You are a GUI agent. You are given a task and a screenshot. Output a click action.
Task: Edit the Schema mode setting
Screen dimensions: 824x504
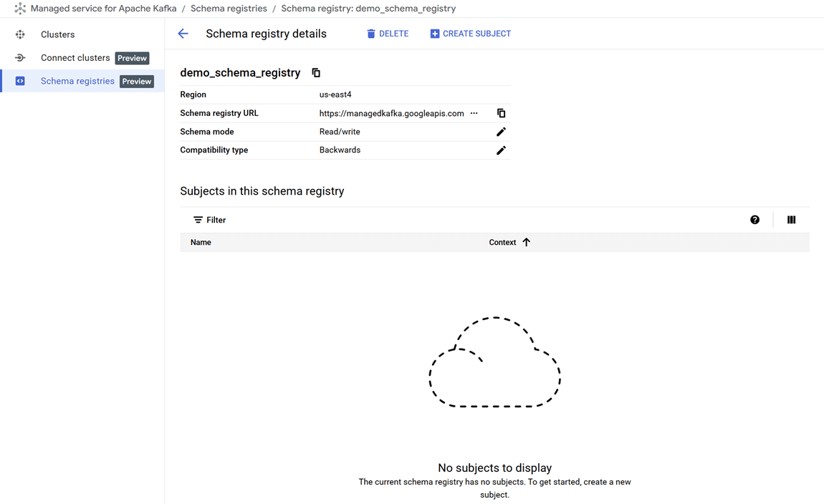pos(502,132)
